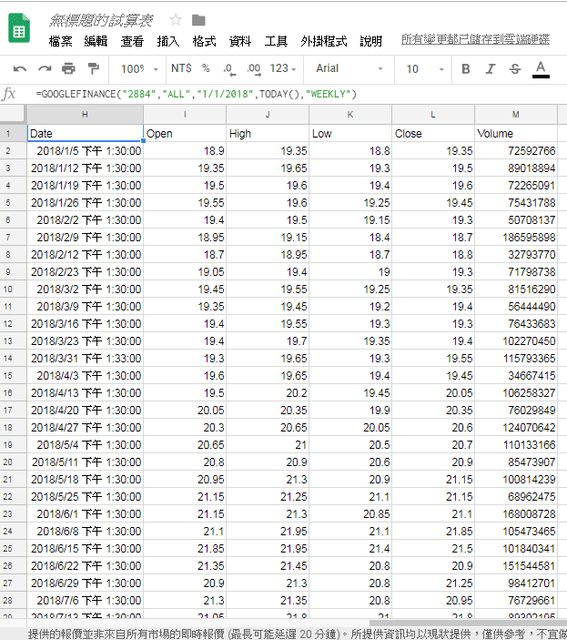Image resolution: width=567 pixels, height=640 pixels.
Task: Open the 資料 menu
Action: coord(240,41)
